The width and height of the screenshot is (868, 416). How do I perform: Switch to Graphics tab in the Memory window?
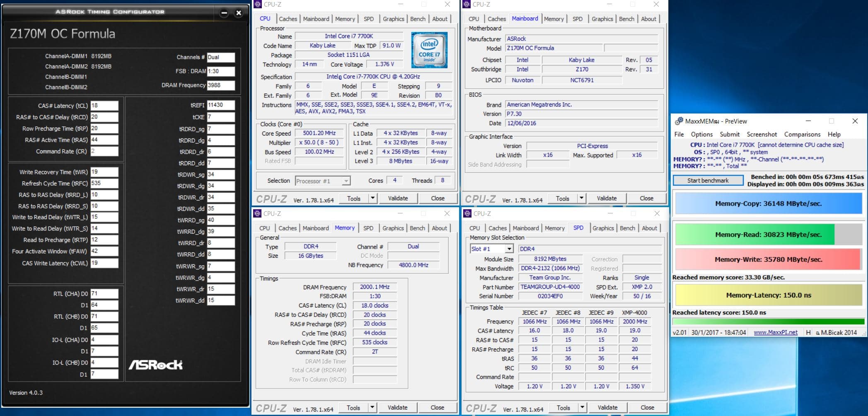click(x=393, y=228)
